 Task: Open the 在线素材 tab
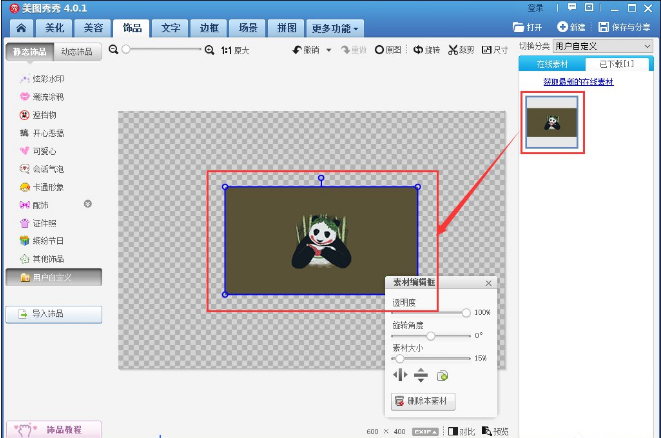(552, 64)
